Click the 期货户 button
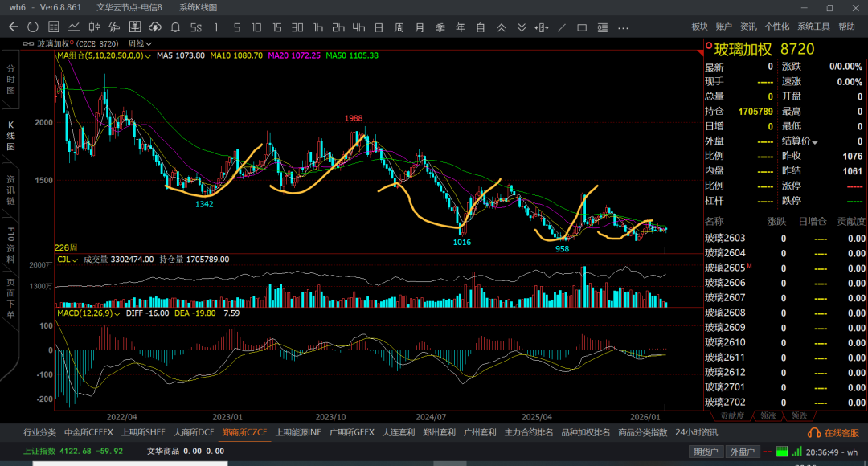 [706, 452]
